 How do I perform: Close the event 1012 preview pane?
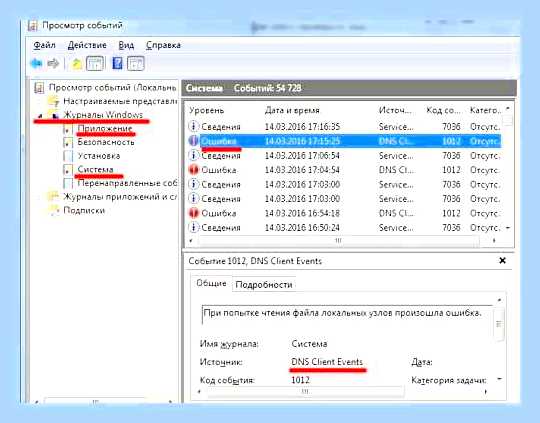pyautogui.click(x=502, y=261)
